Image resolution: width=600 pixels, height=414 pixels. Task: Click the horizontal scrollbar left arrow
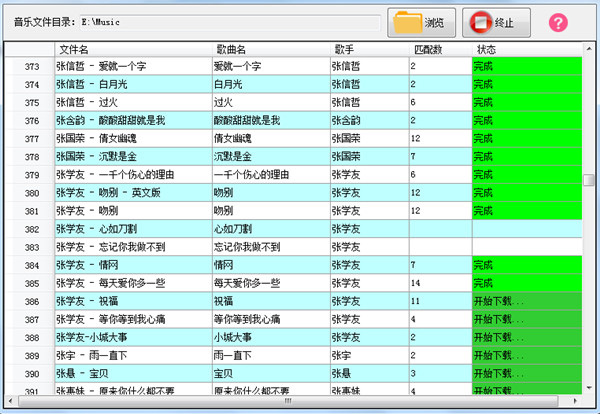[x=9, y=400]
